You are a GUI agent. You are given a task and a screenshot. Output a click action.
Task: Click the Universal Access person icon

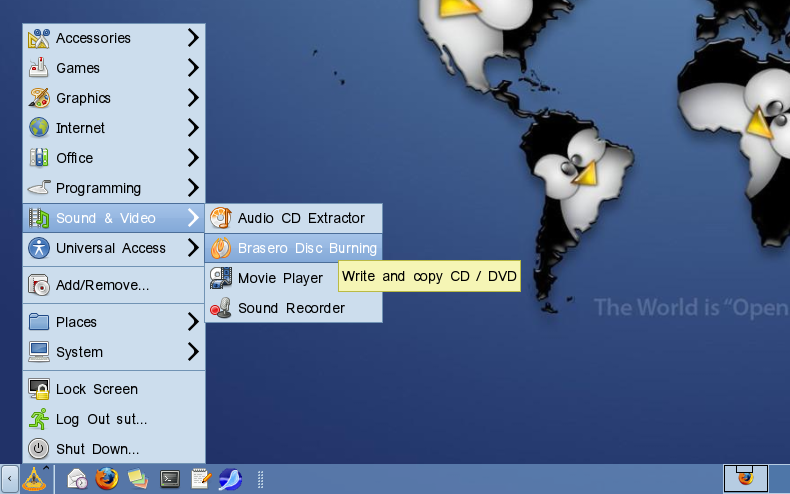[39, 248]
